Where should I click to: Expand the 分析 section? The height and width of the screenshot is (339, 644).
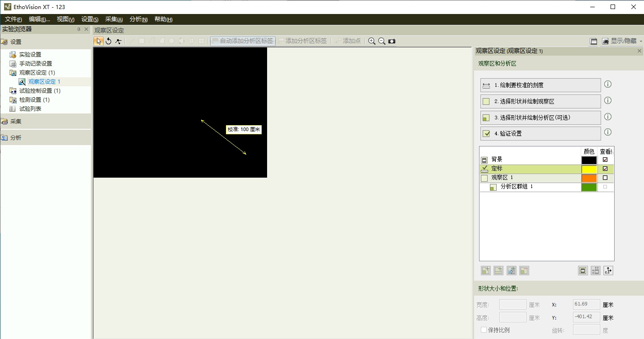(45, 137)
